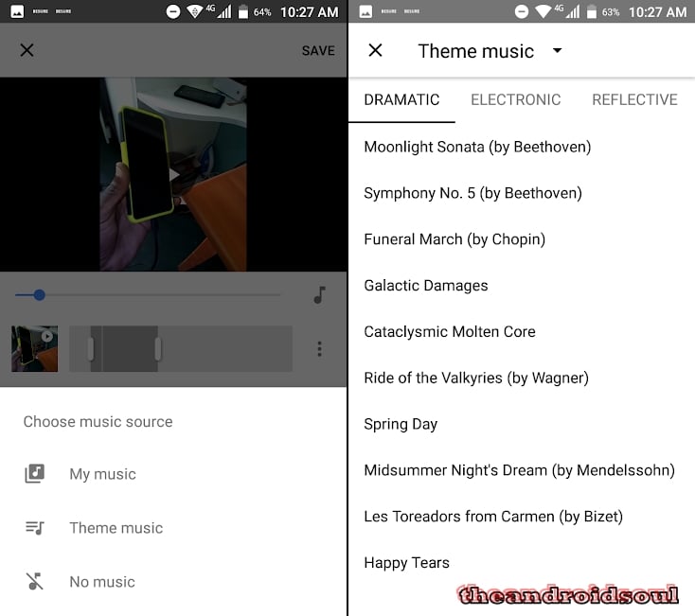Select Ride of the Valkyries (by Wagner)
This screenshot has height=616, width=695.
[522, 378]
